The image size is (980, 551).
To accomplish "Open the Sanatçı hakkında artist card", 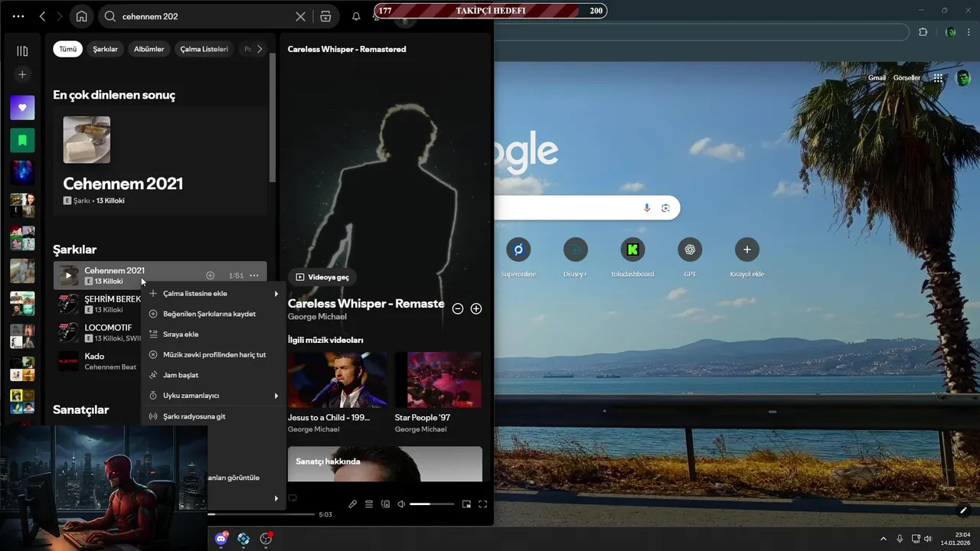I will pyautogui.click(x=385, y=464).
